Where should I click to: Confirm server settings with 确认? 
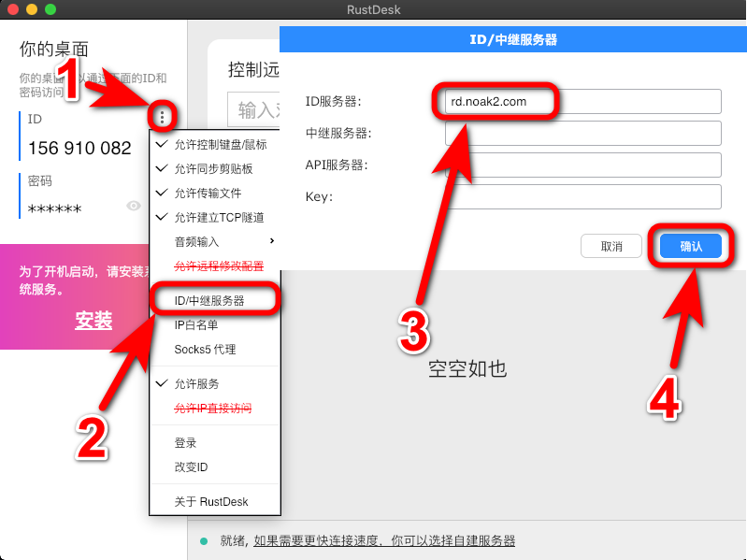[x=691, y=246]
